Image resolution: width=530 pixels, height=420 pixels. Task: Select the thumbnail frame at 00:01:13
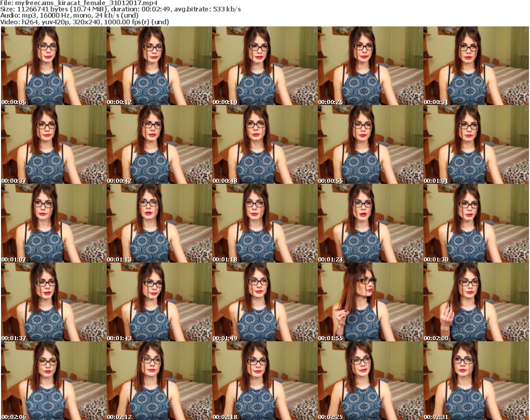159,223
